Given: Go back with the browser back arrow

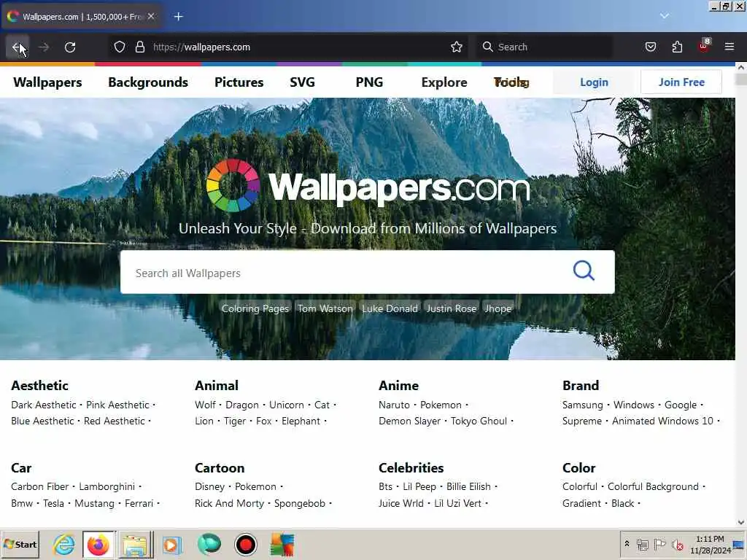Looking at the screenshot, I should (x=18, y=47).
